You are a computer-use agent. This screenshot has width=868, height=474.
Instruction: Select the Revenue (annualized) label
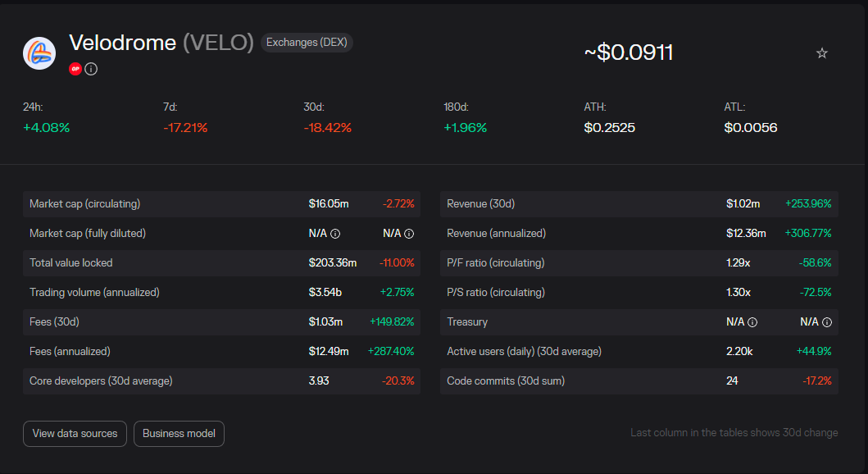click(496, 234)
